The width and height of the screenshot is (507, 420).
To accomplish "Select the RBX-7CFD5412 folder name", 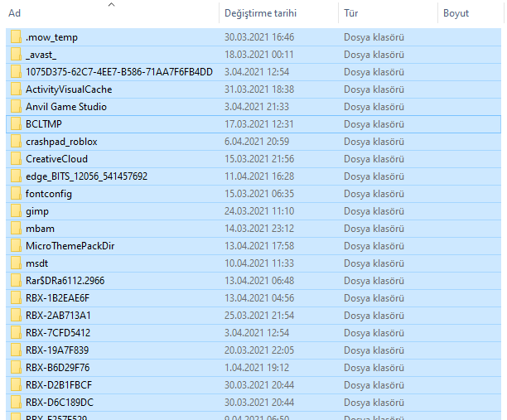I will 58,333.
